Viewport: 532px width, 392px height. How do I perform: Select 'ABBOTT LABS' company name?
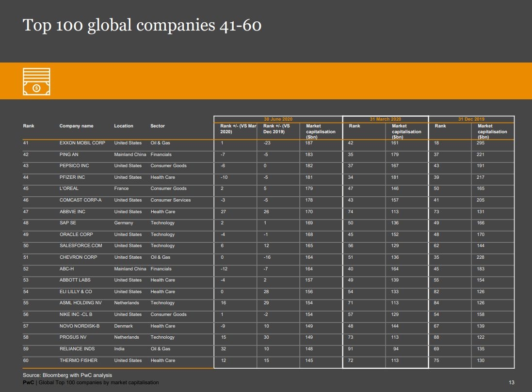click(x=75, y=280)
